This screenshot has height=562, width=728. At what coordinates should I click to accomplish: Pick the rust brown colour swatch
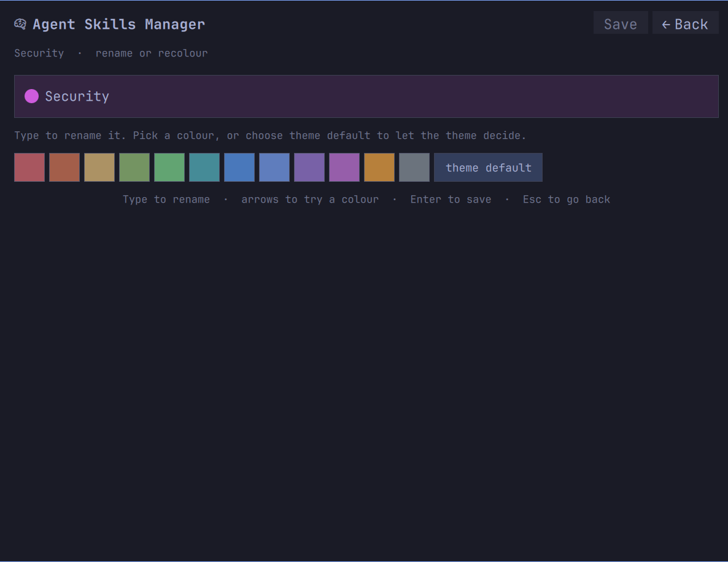[64, 167]
